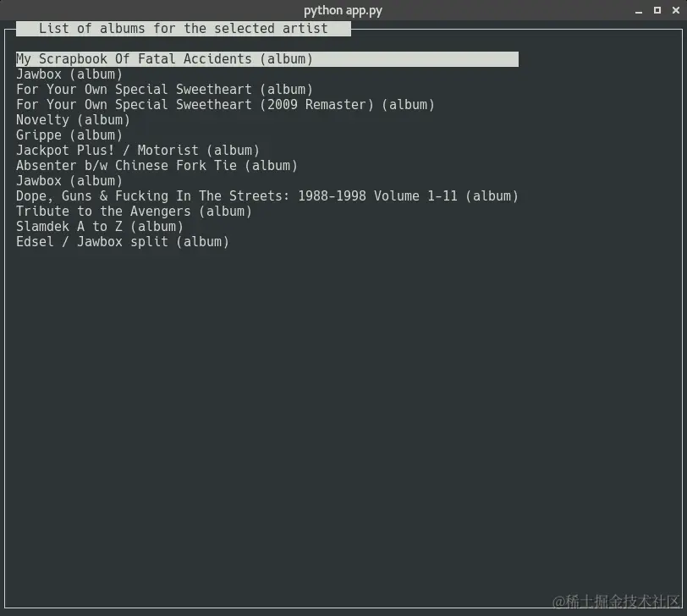687x616 pixels.
Task: Select Jackpot Plus! / Motorist album
Action: click(138, 151)
